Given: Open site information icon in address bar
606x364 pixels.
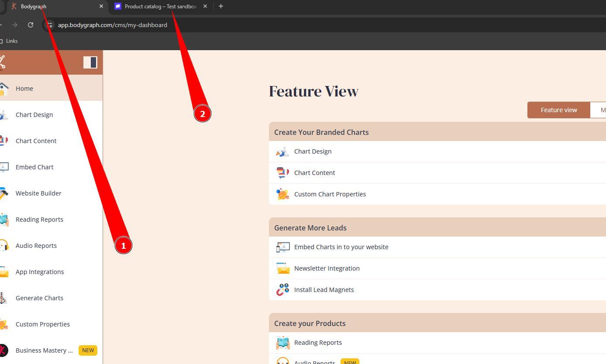Looking at the screenshot, I should (x=49, y=25).
